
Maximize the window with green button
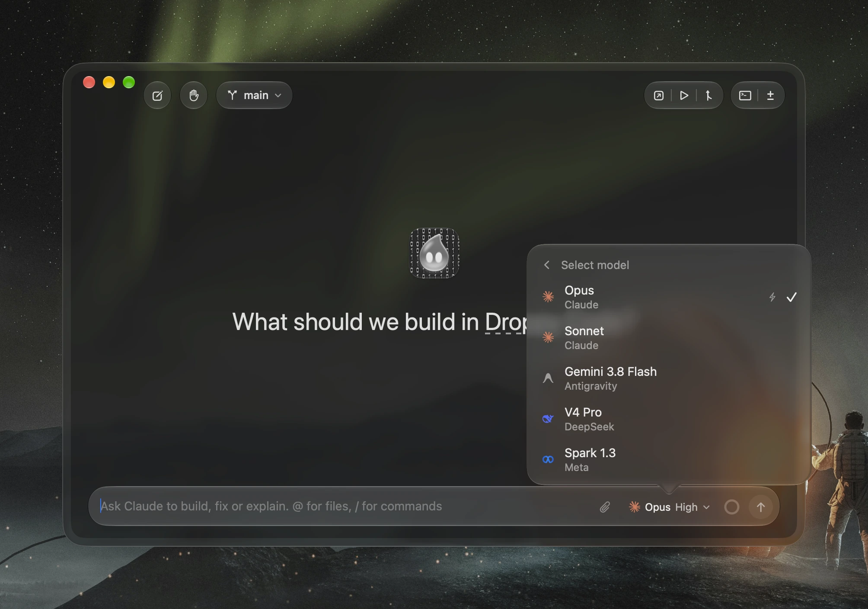click(x=129, y=82)
